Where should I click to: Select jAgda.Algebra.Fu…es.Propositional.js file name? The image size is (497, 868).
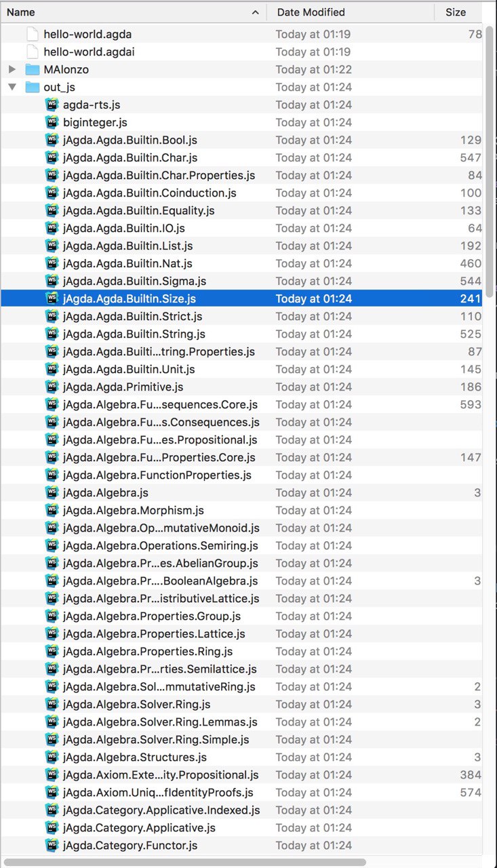(x=160, y=439)
